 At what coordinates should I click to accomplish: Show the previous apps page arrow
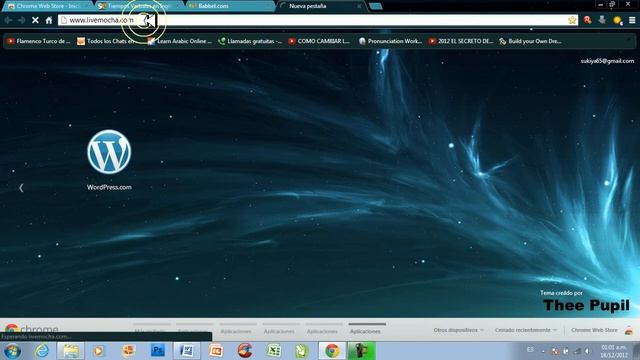tap(21, 188)
